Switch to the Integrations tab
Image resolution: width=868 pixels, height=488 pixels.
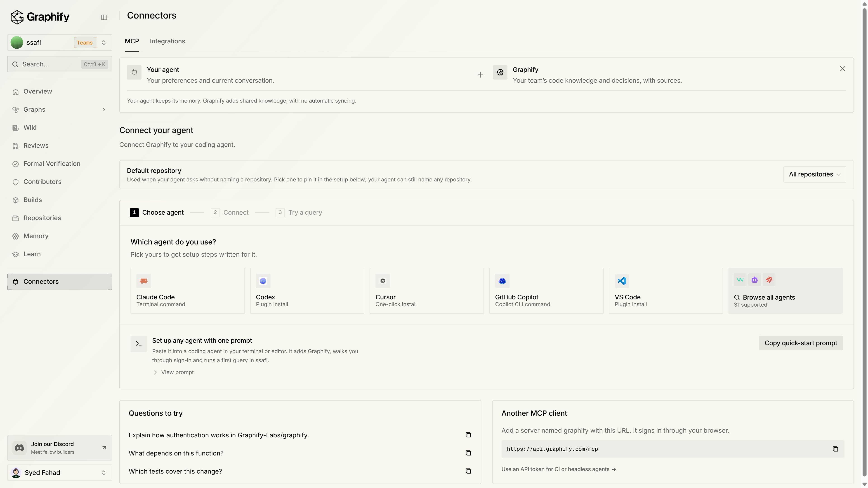[x=167, y=41]
